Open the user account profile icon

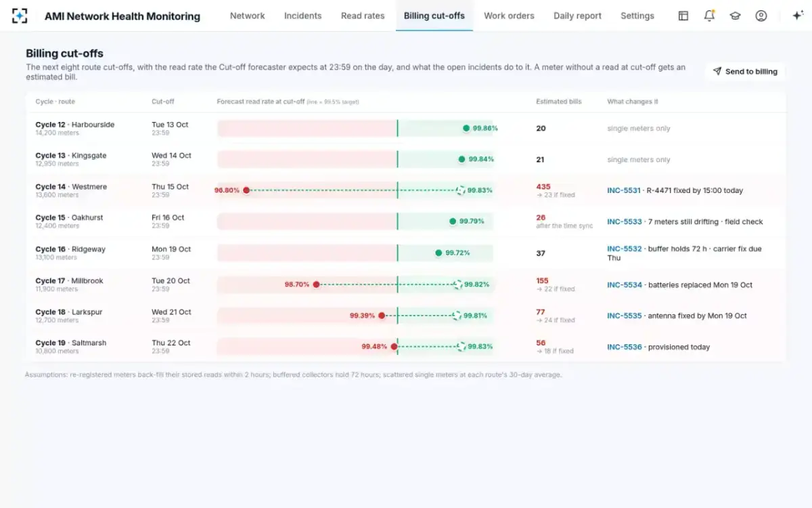tap(761, 16)
